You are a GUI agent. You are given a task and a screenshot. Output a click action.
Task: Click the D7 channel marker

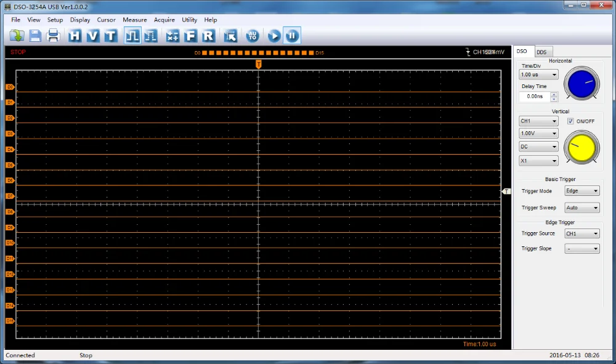click(10, 196)
